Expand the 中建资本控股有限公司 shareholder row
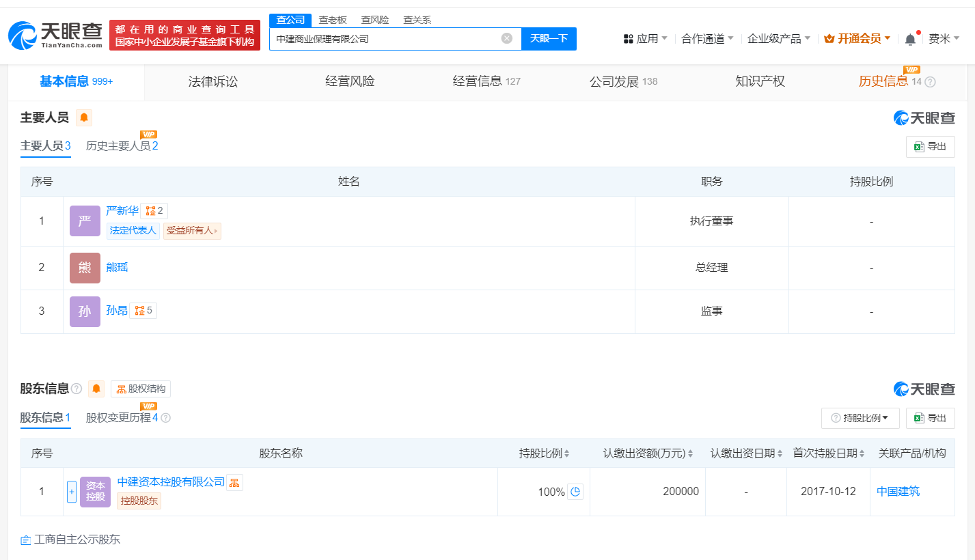The width and height of the screenshot is (975, 560). pyautogui.click(x=72, y=492)
